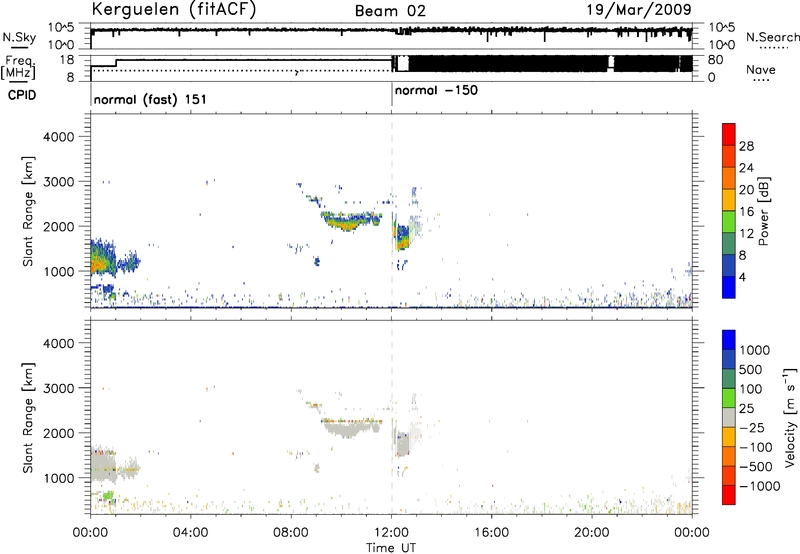Screen dimensions: 800x554
Task: Click the 'normal (fast) 151' CPID text
Action: 150,99
